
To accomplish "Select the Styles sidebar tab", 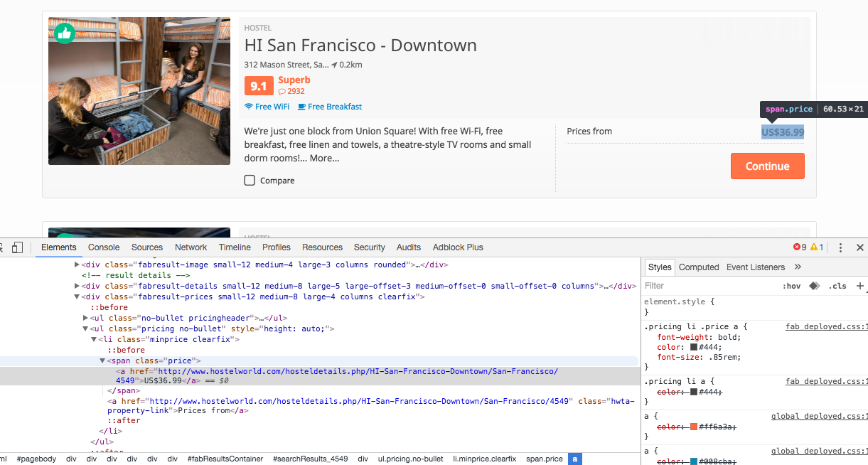I will point(660,267).
